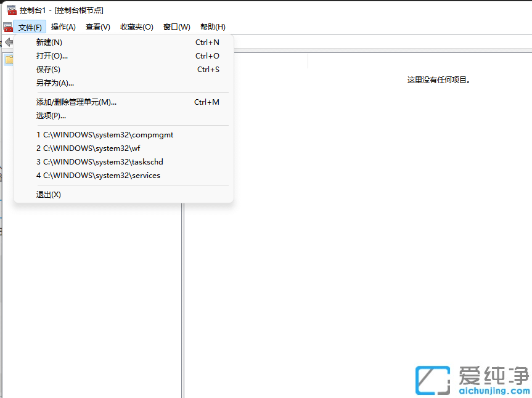Select 打开(O)... to open a console file
The height and width of the screenshot is (398, 532).
(x=51, y=55)
